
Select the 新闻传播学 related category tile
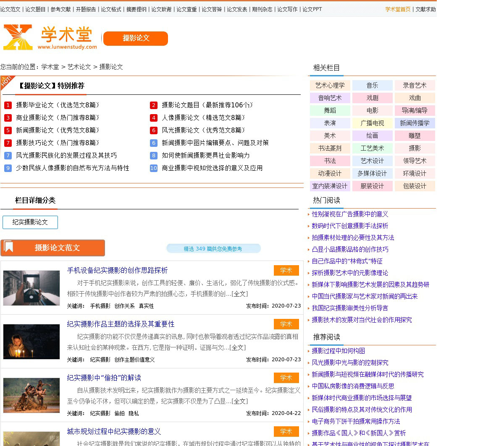(x=415, y=123)
